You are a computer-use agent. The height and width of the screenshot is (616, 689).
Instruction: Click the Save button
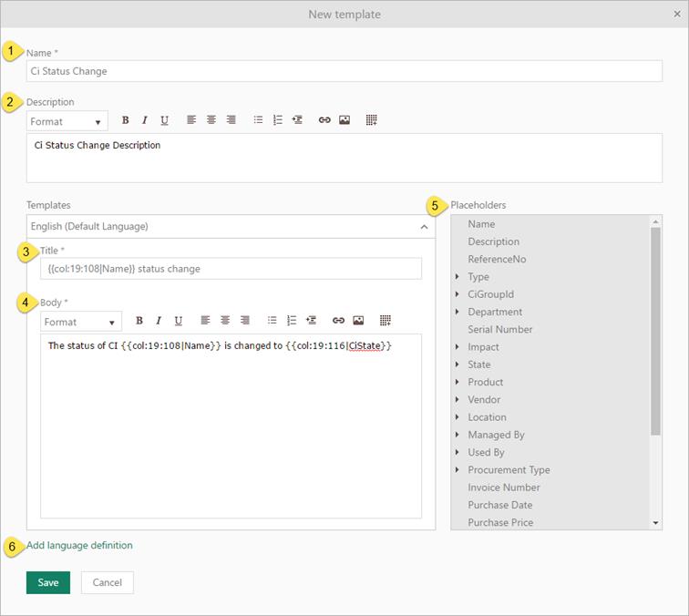[x=48, y=582]
